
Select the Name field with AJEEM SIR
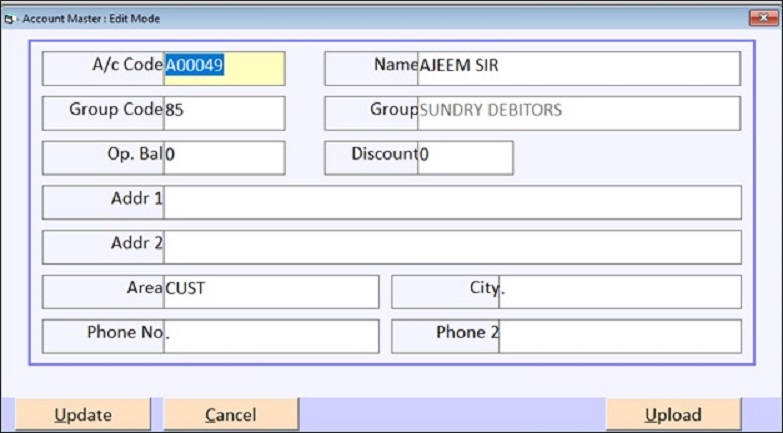tap(579, 68)
